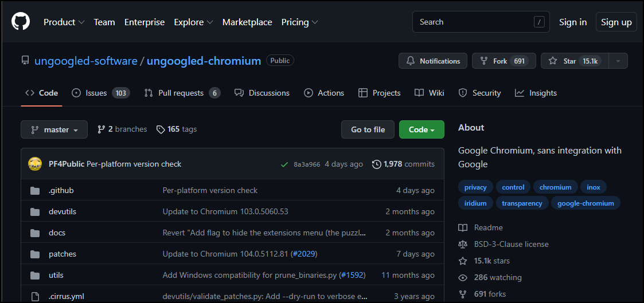Open folder icon for patches
The image size is (644, 303).
point(35,254)
